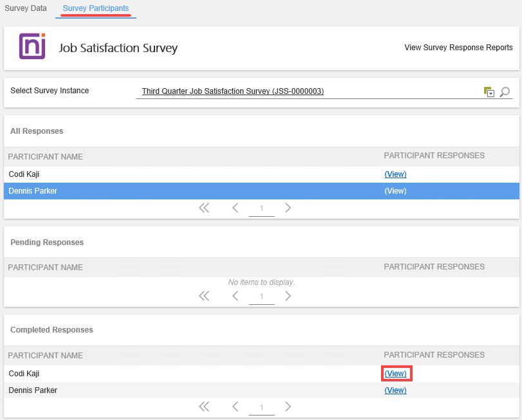Viewport: 522px width, 420px height.
Task: Click the search magnifier icon for Survey Instance
Action: (x=505, y=92)
